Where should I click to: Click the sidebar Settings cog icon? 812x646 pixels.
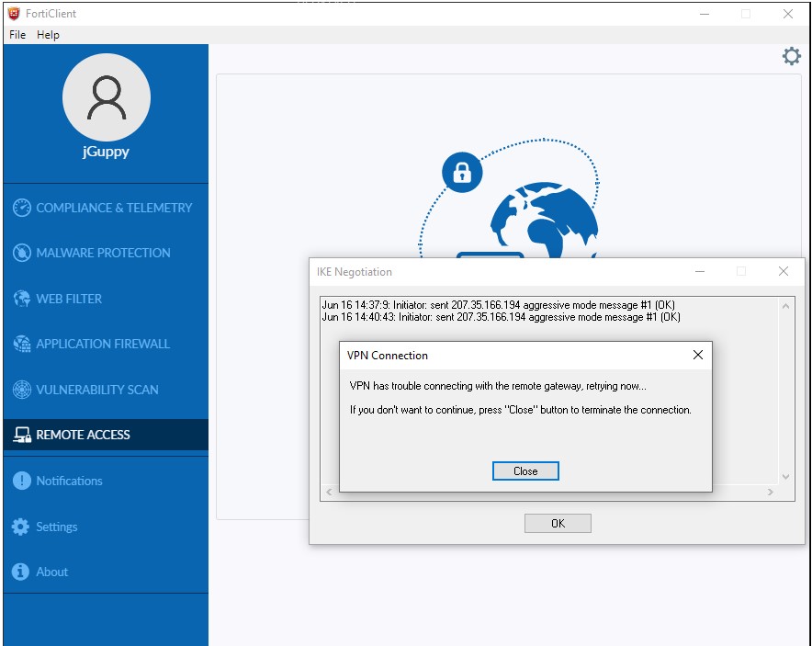click(x=21, y=527)
